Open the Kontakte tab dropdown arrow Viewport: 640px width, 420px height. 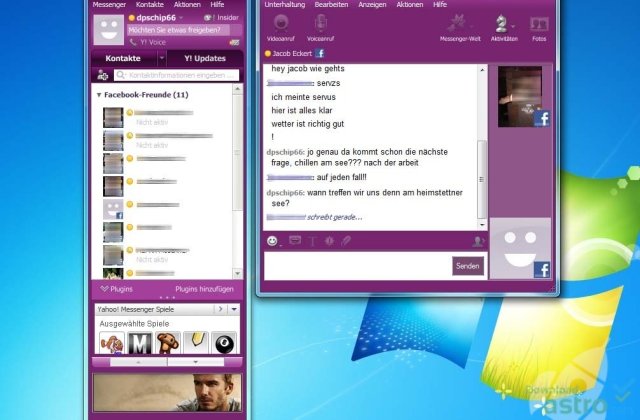(162, 58)
